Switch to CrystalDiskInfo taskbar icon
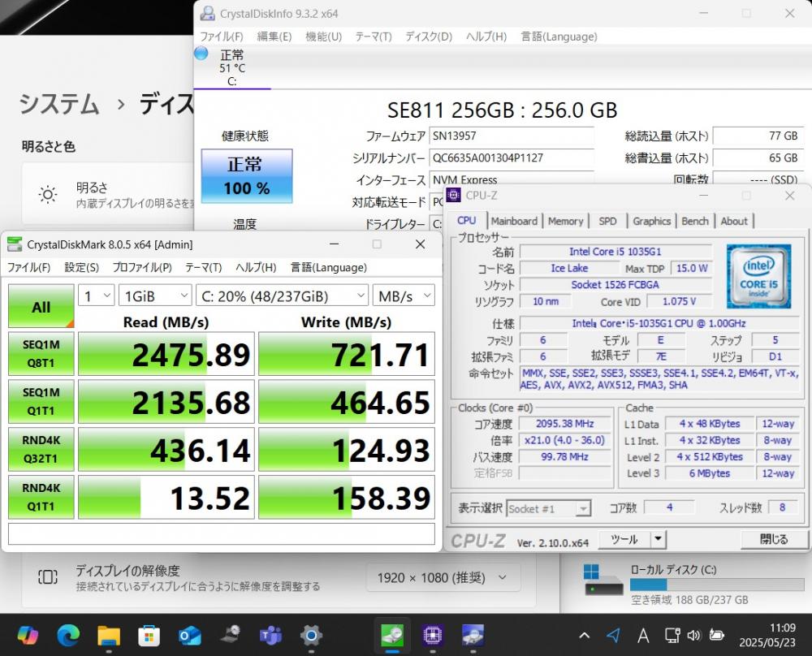 473,635
